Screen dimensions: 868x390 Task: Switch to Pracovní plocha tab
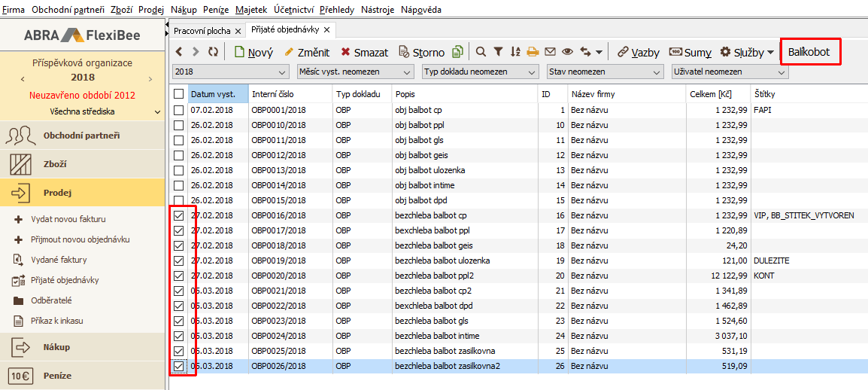point(202,30)
